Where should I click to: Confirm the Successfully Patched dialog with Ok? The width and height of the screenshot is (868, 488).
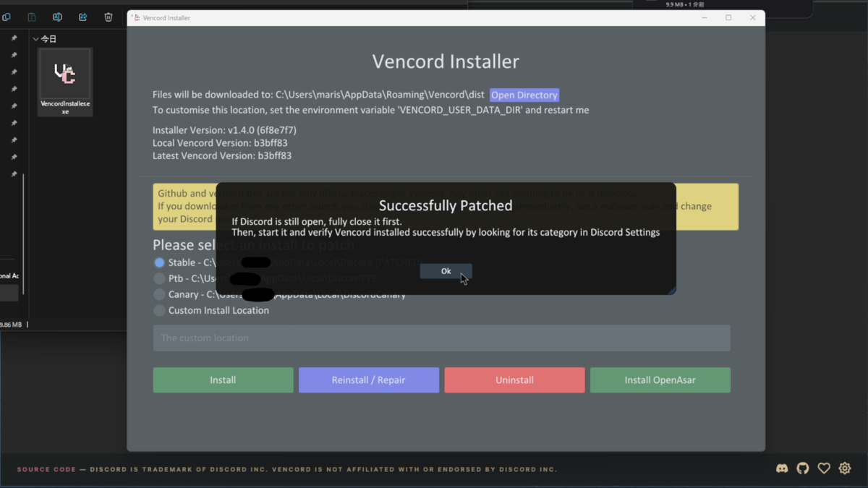446,271
